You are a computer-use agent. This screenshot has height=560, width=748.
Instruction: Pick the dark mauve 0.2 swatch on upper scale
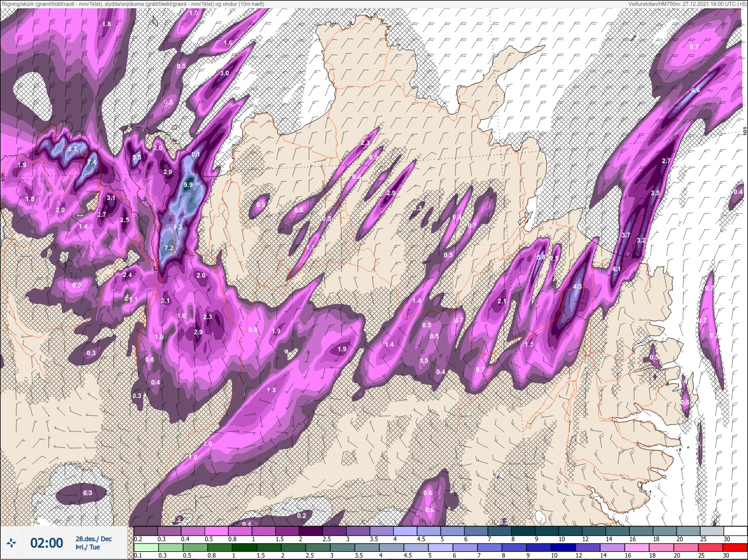146,531
